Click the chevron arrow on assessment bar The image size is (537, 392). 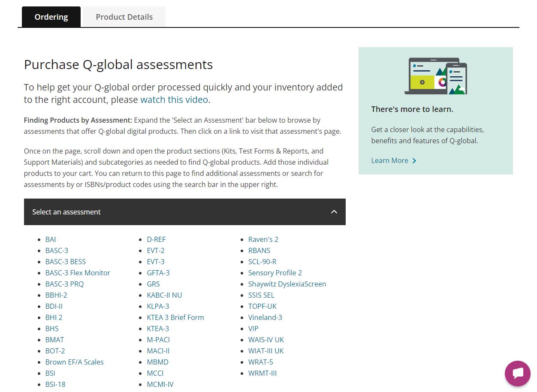[x=334, y=212]
